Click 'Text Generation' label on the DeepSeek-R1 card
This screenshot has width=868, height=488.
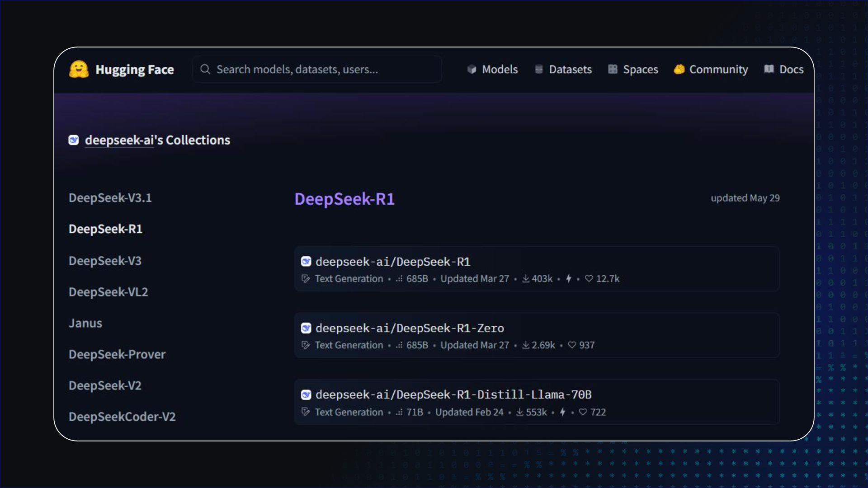pos(349,279)
